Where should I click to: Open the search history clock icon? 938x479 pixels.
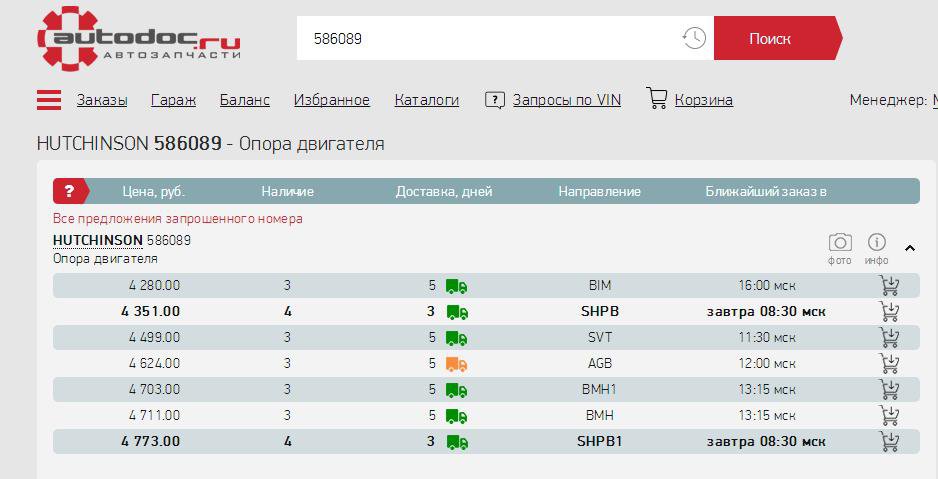click(694, 38)
